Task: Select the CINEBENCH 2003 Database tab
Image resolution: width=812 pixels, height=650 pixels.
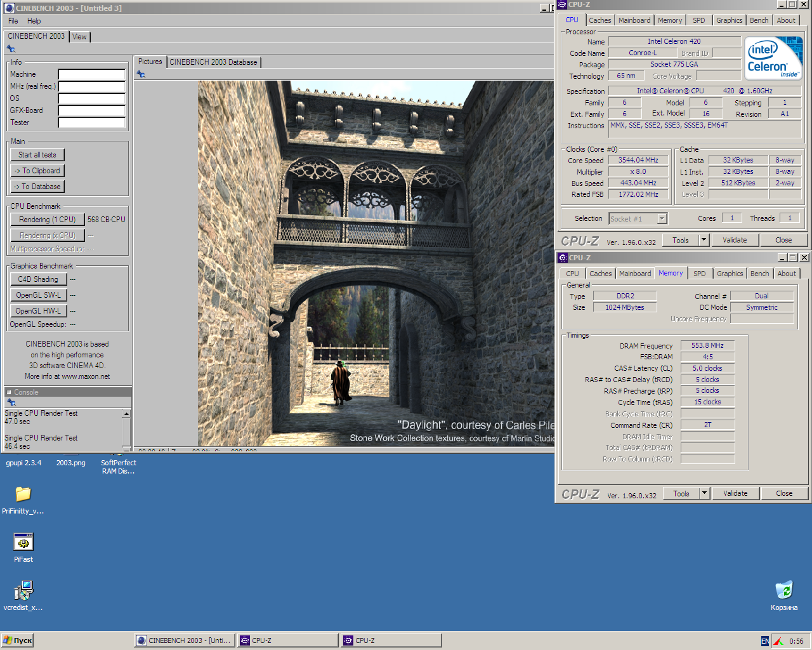Action: [213, 62]
